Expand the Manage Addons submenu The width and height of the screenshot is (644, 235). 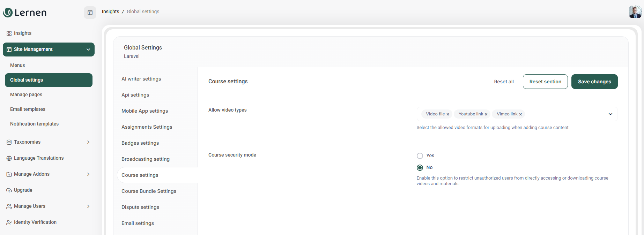click(88, 174)
